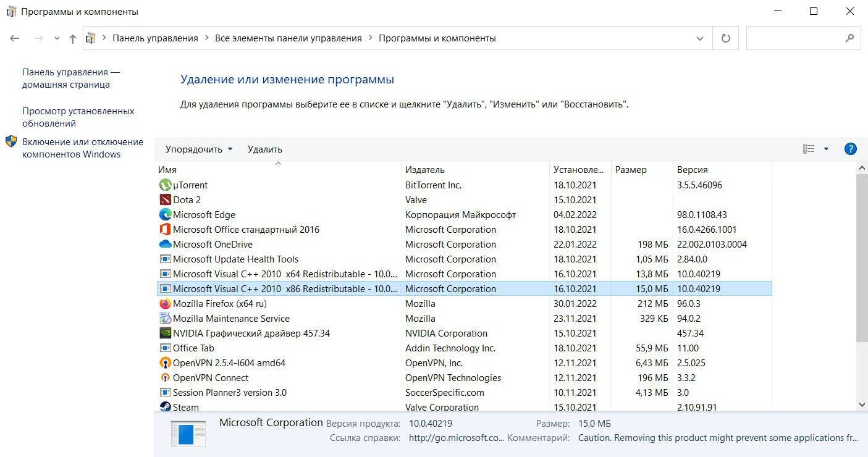Open Просмотр установленных обновлений link
The height and width of the screenshot is (457, 868).
pos(78,117)
